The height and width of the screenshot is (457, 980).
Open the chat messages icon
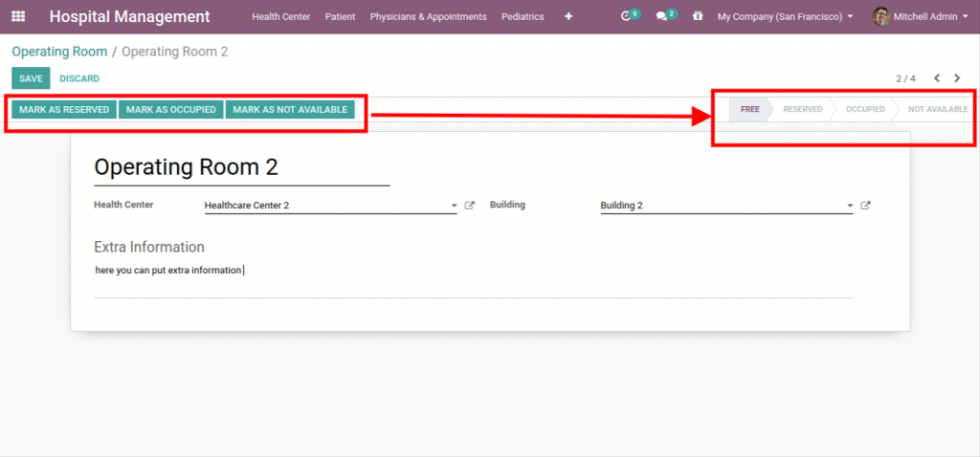pyautogui.click(x=661, y=16)
